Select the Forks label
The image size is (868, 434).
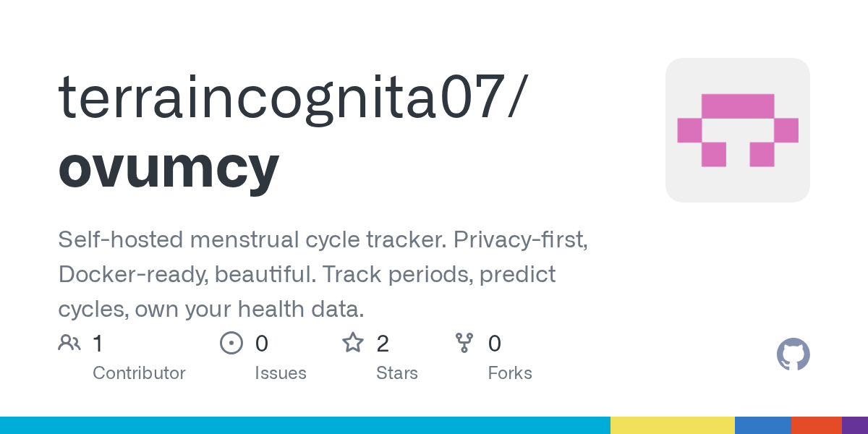pos(510,373)
